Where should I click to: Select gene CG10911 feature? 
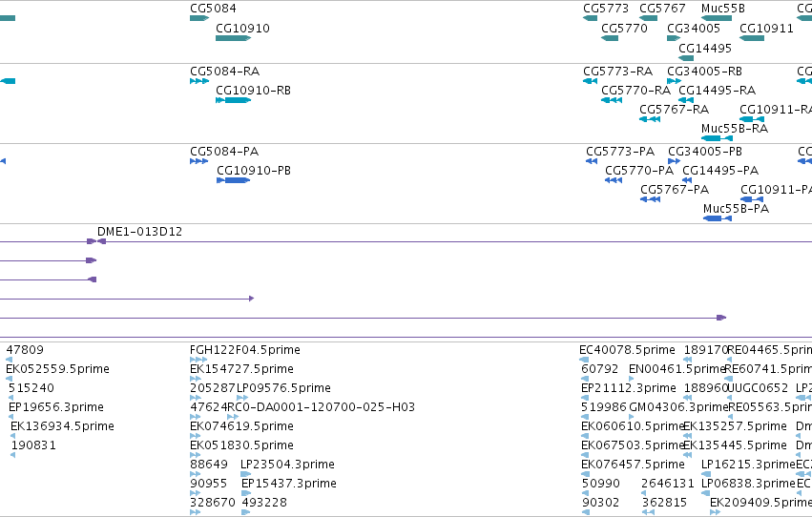752,38
